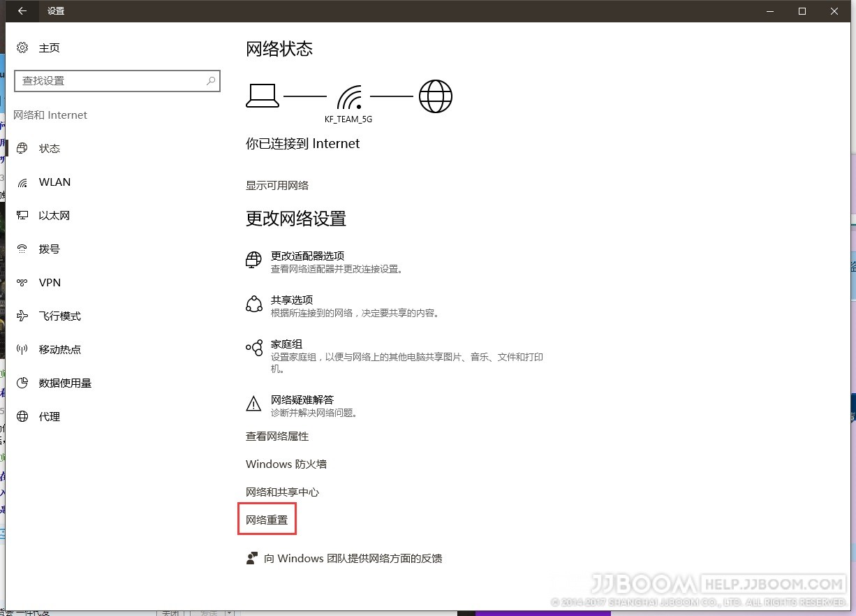Image resolution: width=856 pixels, height=616 pixels.
Task: Click the Windows 防火墙 link
Action: tap(286, 464)
